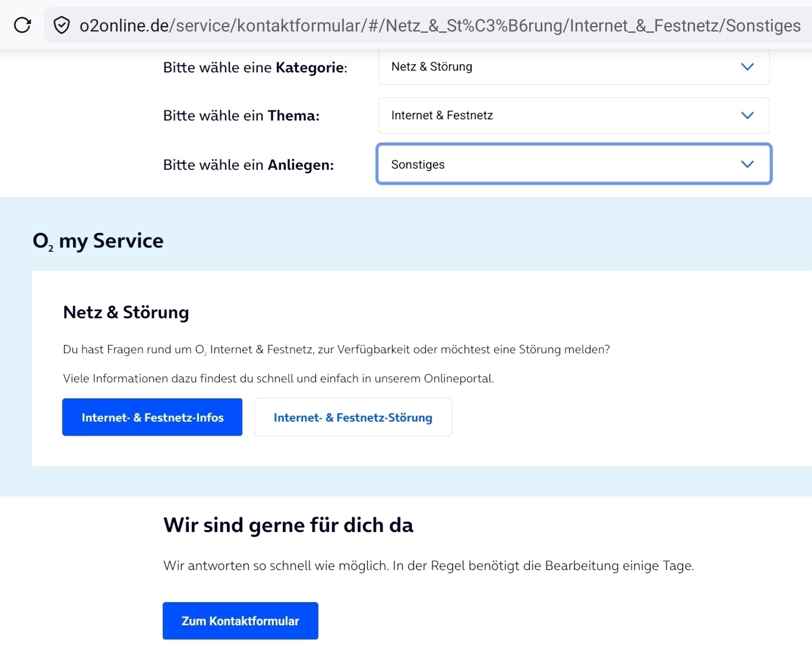The height and width of the screenshot is (646, 812).
Task: Click the 'Wir antworten so schnell' paragraph
Action: [428, 566]
